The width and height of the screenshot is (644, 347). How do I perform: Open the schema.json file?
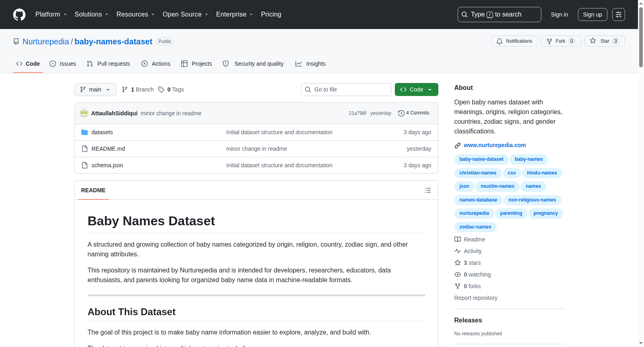(107, 165)
